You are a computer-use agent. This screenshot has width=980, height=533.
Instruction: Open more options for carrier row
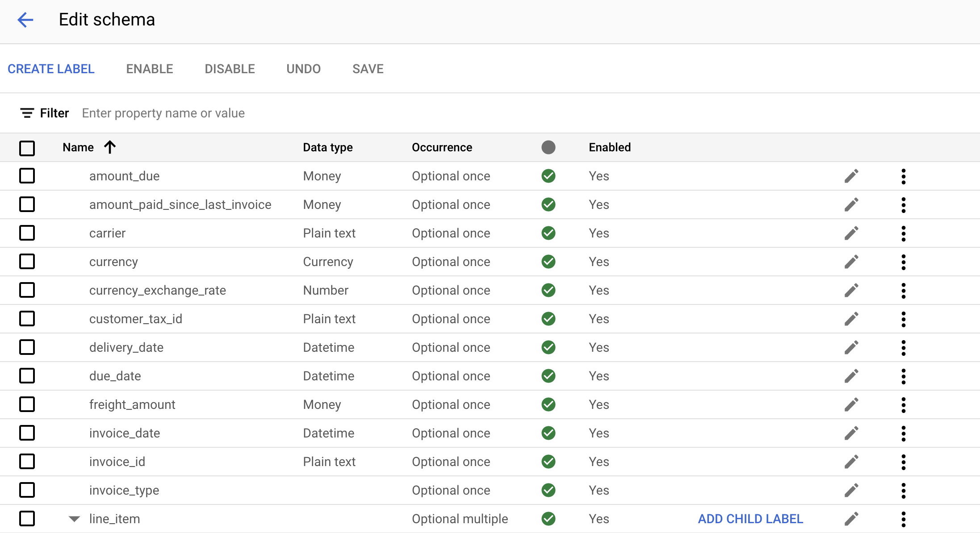904,233
